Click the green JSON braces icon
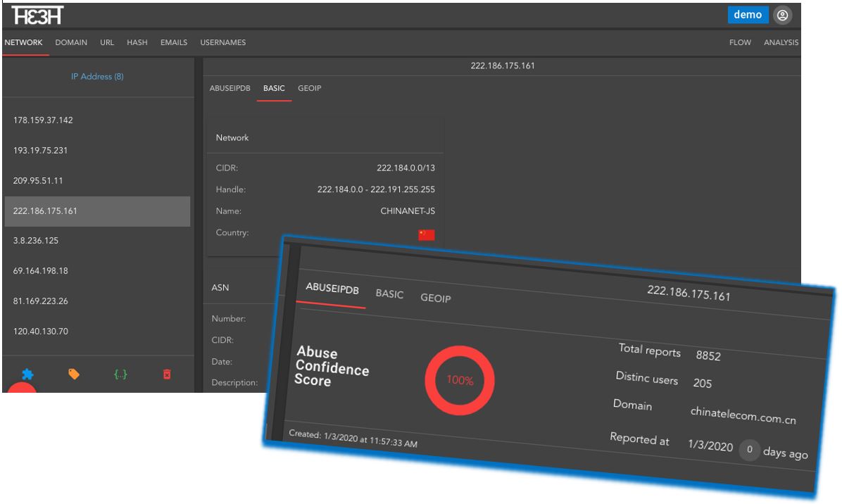 point(120,374)
